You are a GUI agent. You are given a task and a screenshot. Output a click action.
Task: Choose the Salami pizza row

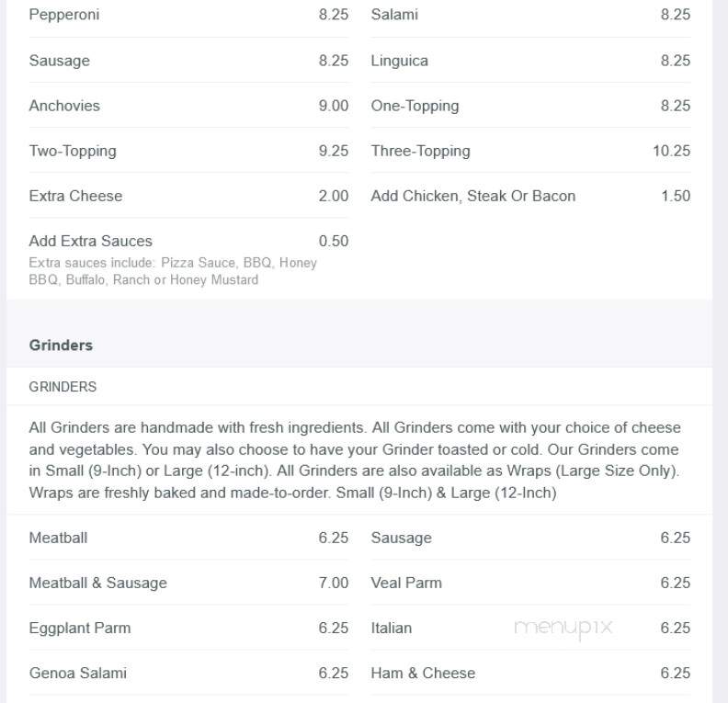pos(530,15)
